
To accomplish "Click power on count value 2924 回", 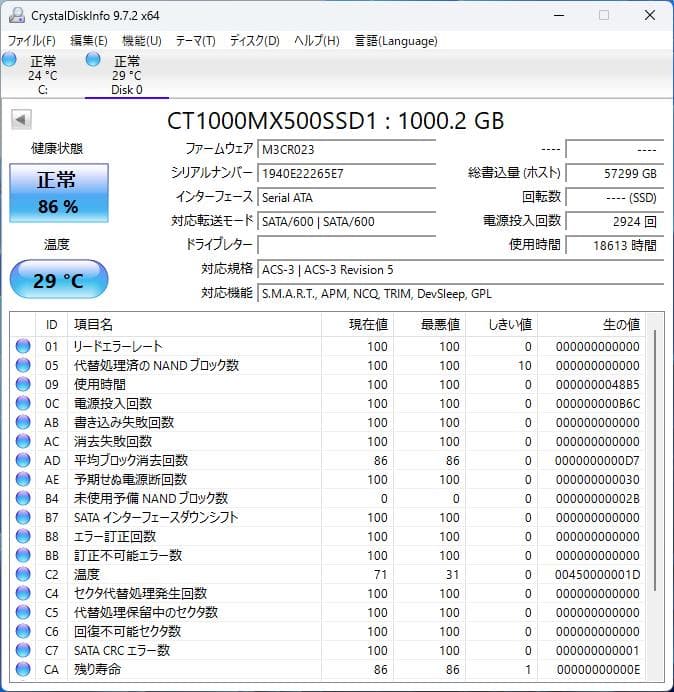I will [614, 221].
